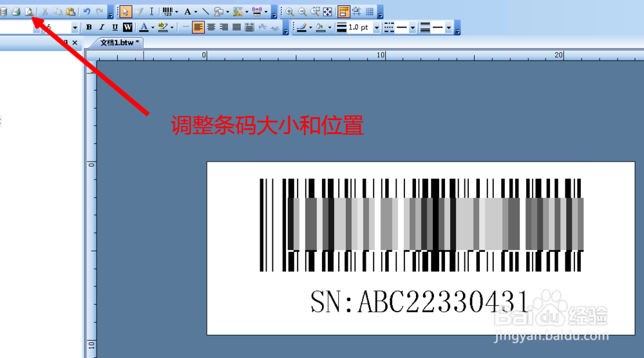
Task: Pick the format painter brush tool
Action: (x=139, y=12)
